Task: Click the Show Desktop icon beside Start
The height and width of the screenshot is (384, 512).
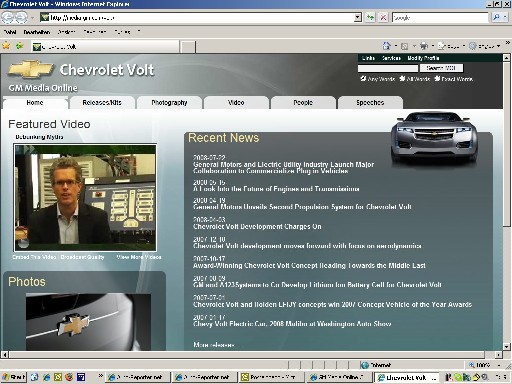Action: pos(34,377)
